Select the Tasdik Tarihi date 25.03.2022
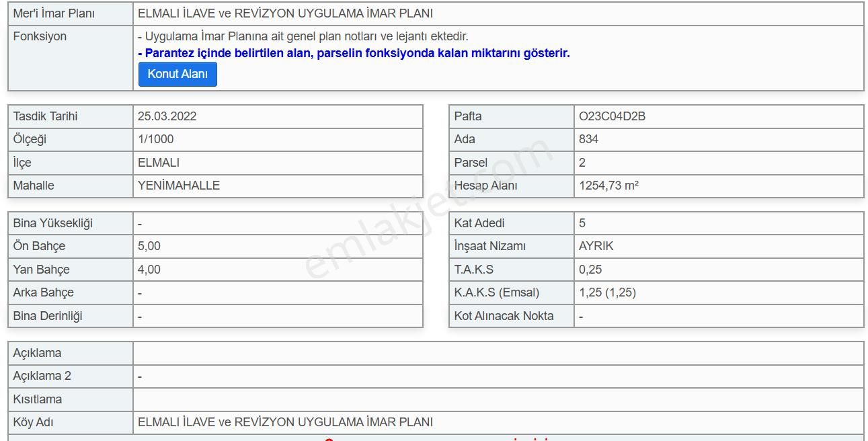Image resolution: width=868 pixels, height=441 pixels. tap(167, 116)
